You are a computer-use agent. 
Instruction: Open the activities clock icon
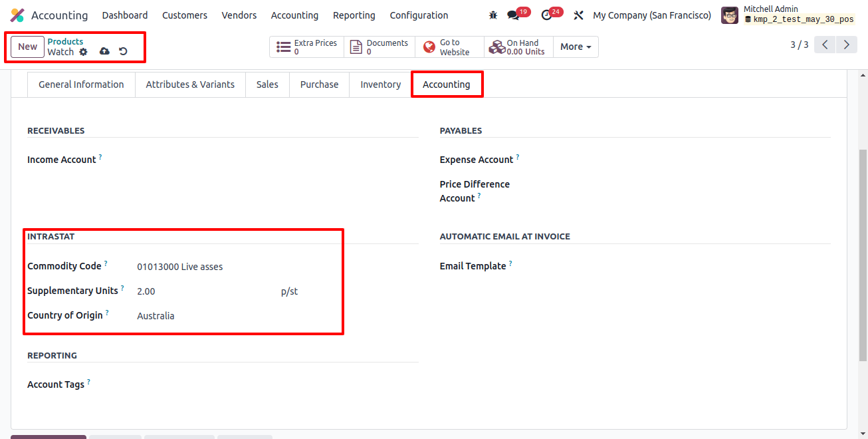click(x=547, y=15)
